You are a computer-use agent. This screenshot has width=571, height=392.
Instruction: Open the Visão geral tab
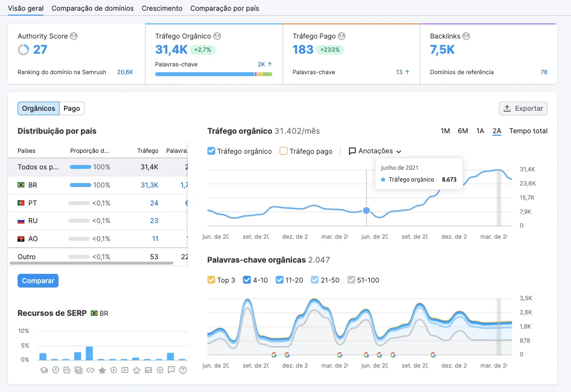click(25, 8)
